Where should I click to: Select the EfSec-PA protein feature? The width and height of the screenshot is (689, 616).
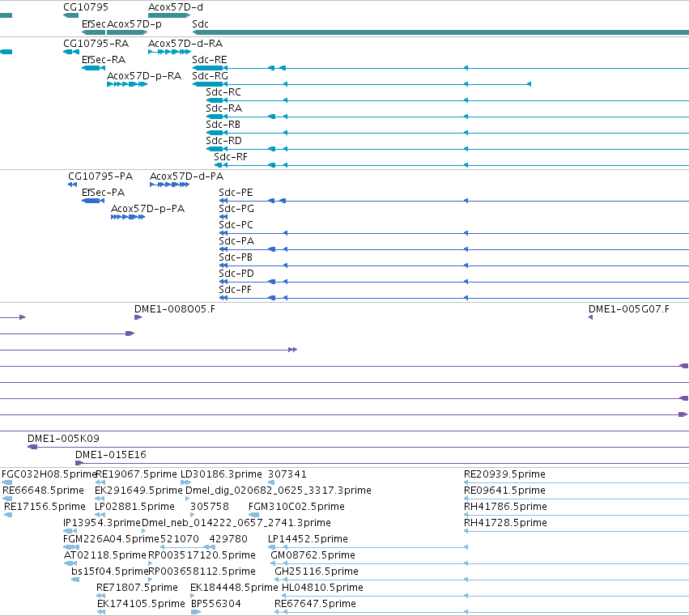93,201
